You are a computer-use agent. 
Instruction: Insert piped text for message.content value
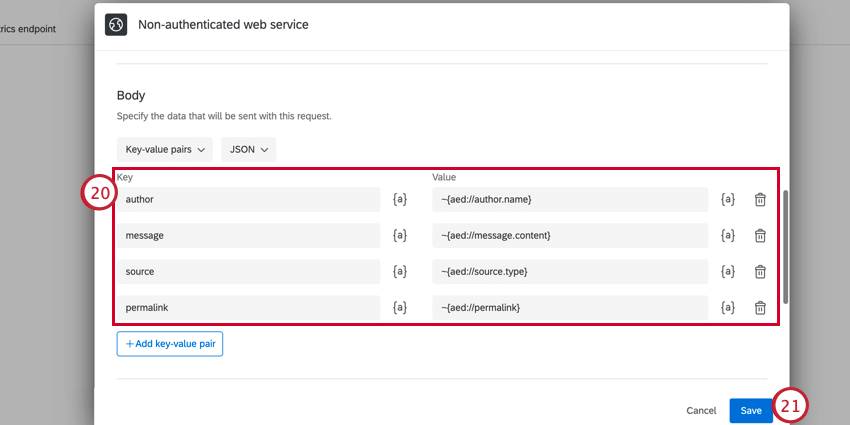pos(727,235)
